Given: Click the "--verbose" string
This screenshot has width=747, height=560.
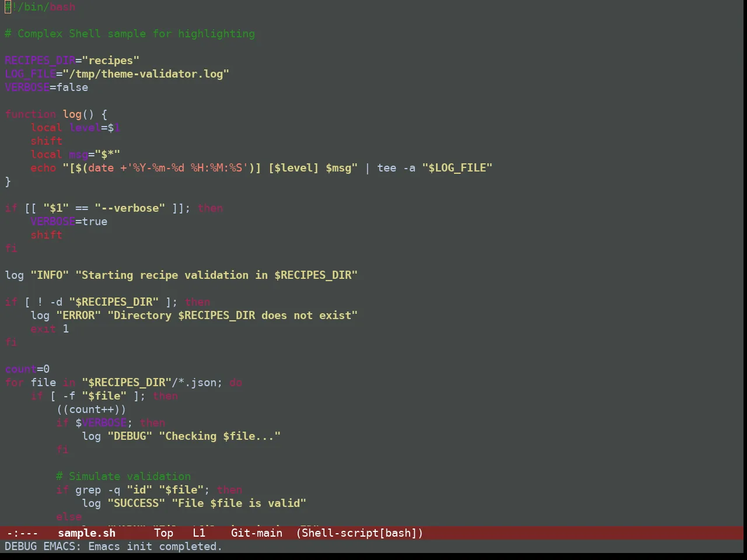Looking at the screenshot, I should coord(130,208).
